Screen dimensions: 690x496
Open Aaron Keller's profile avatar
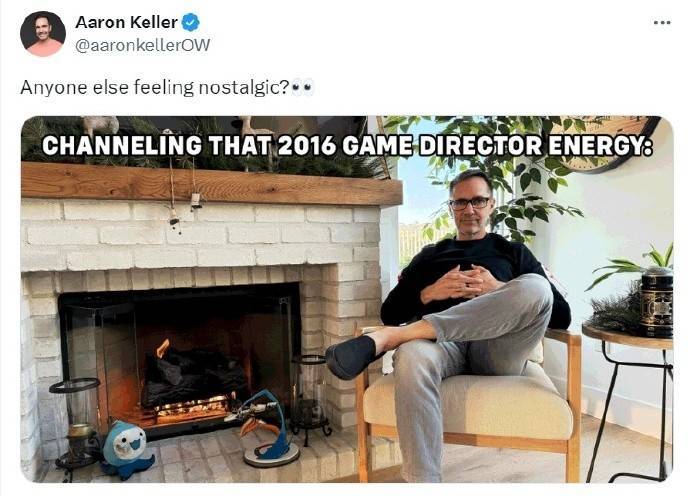pyautogui.click(x=43, y=34)
